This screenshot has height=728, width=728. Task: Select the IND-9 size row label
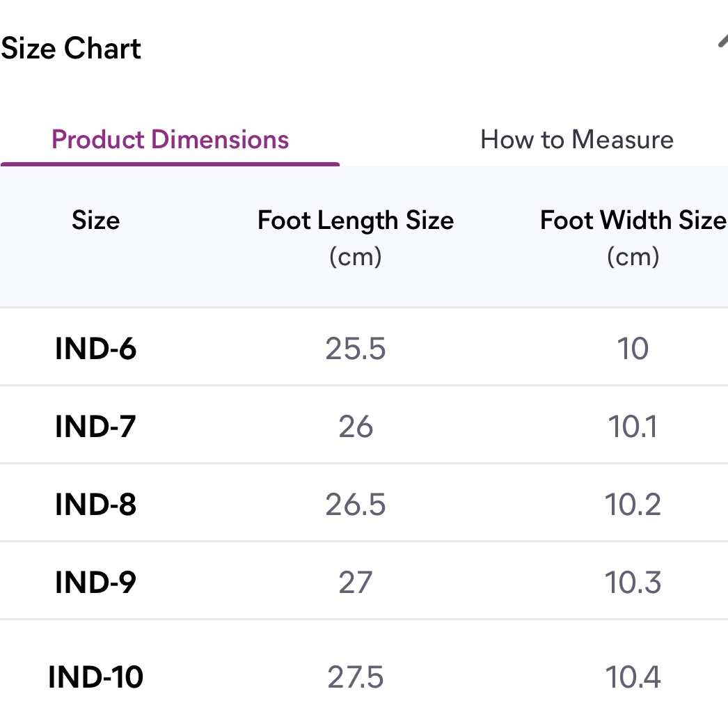(95, 583)
